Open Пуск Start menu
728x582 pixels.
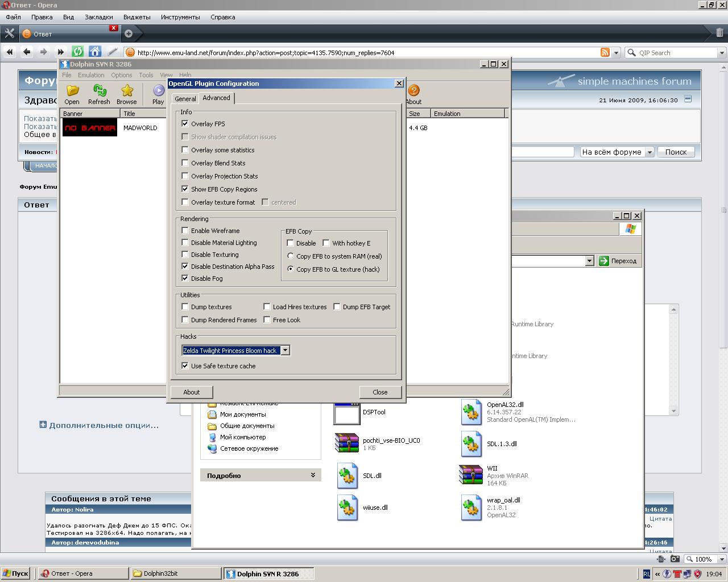coord(15,573)
